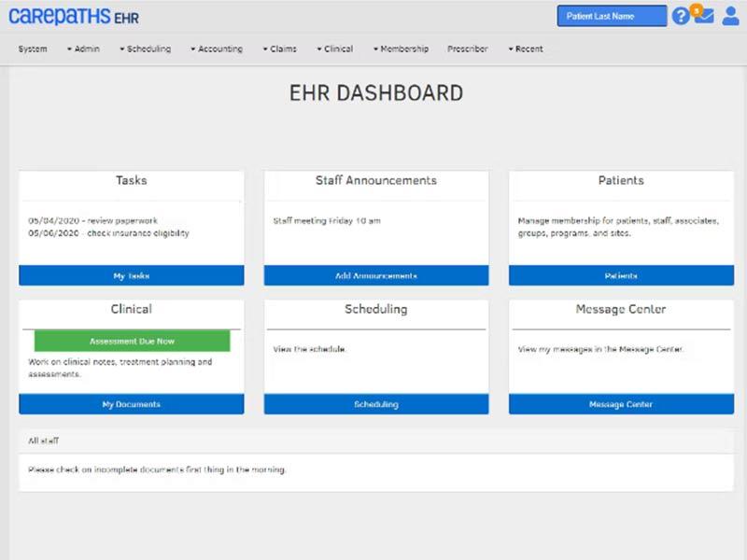Expand the Accounting dropdown menu
Screen dimensions: 747x560
point(217,49)
